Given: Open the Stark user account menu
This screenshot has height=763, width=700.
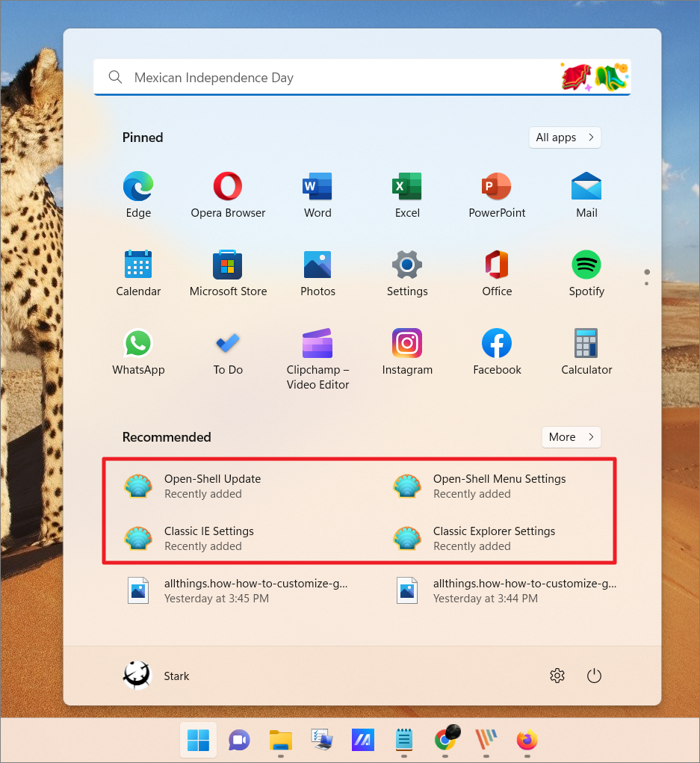Looking at the screenshot, I should [x=156, y=676].
